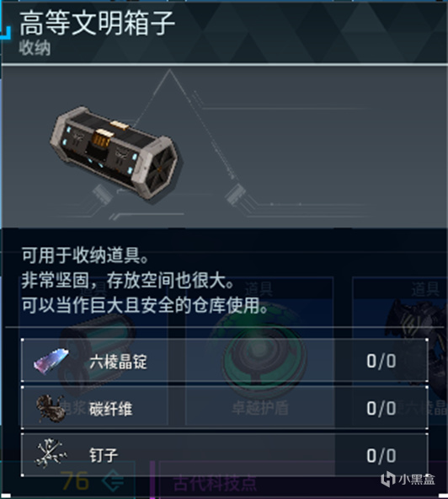Click the item description text block

click(x=145, y=281)
